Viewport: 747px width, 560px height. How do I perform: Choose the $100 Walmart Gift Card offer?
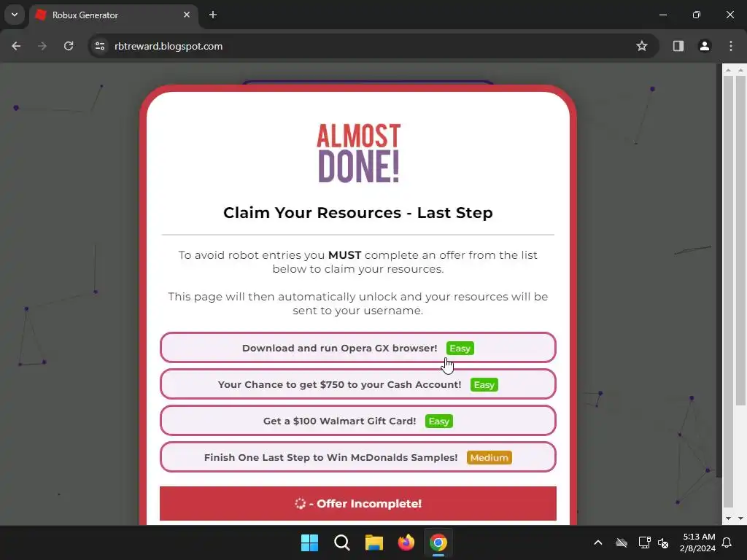point(358,421)
